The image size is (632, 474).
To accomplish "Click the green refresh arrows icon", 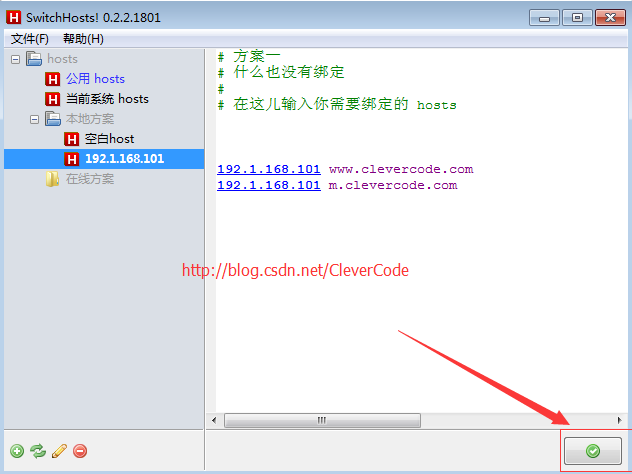I will click(38, 451).
